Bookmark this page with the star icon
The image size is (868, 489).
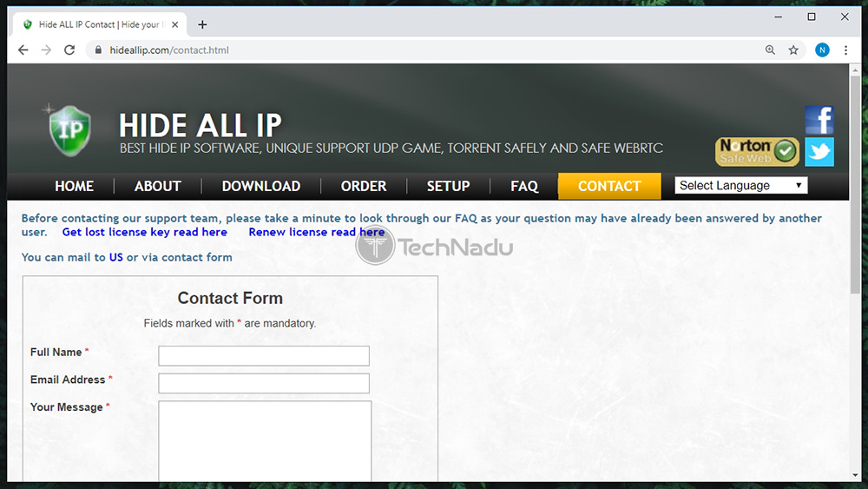coord(793,50)
